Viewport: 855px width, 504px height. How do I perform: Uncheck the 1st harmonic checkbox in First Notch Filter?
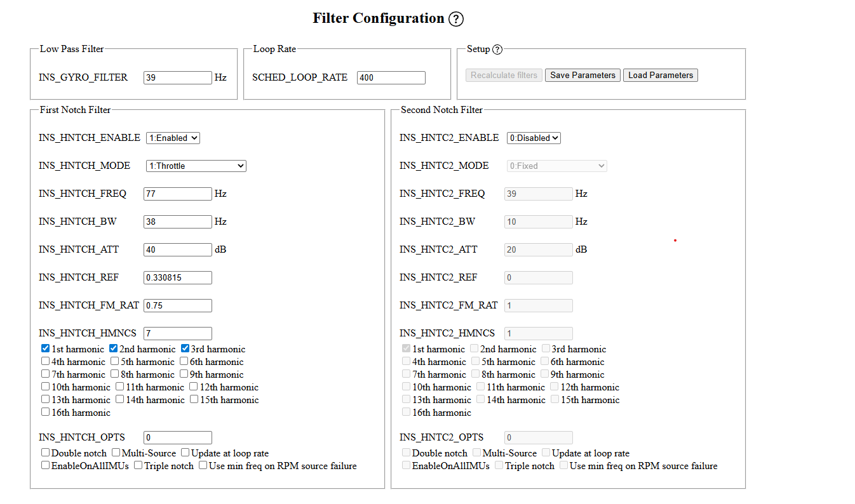coord(46,348)
